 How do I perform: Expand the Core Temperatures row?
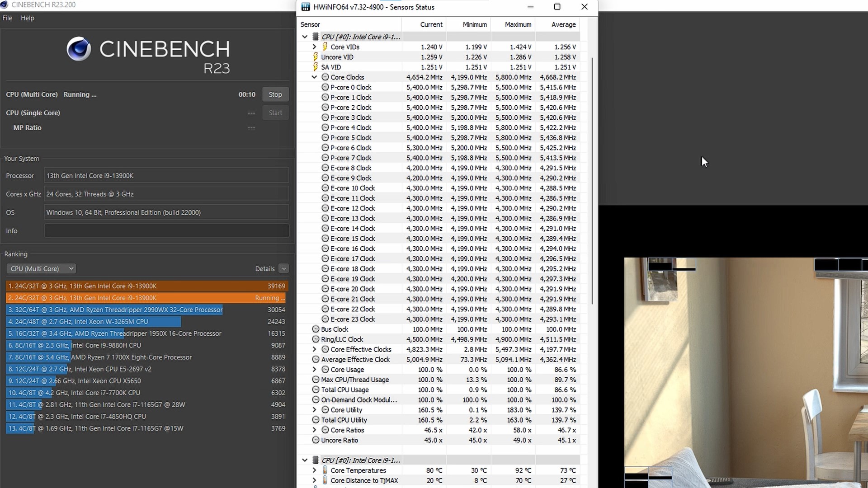click(x=314, y=470)
